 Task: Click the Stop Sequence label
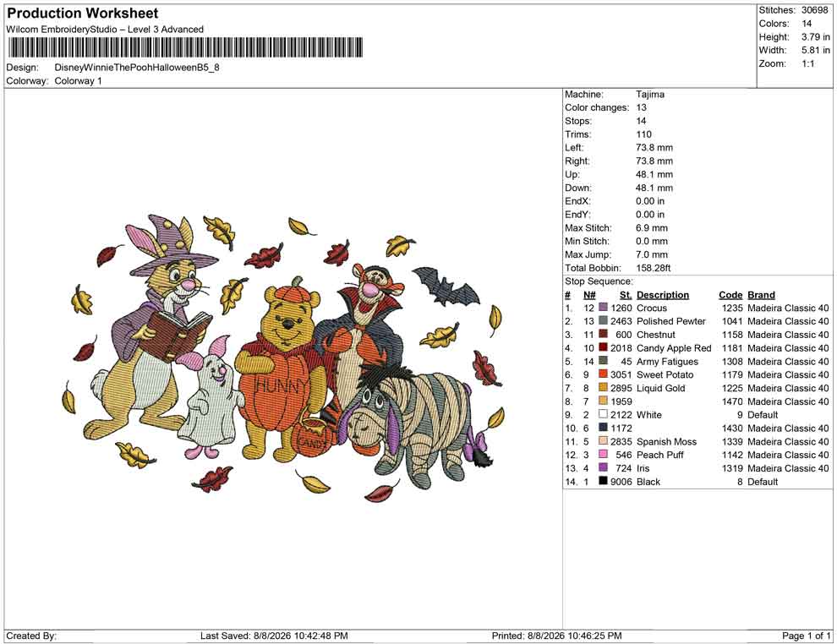[x=599, y=281]
